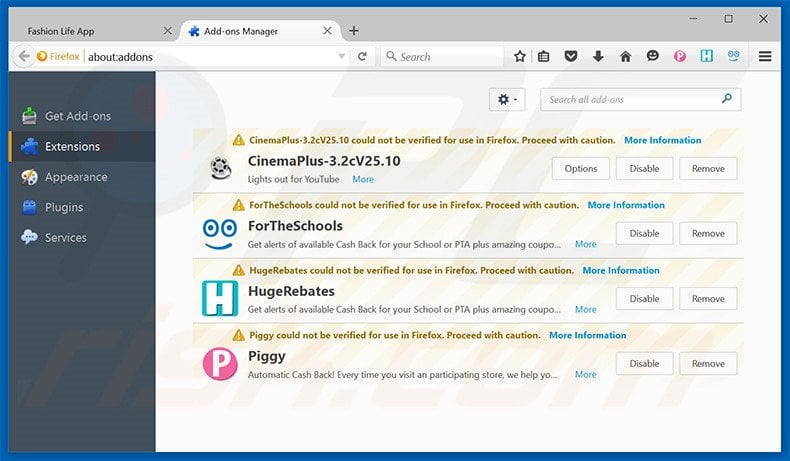Expand the address bar history dropdown arrow
Viewport: 790px width, 461px height.
[342, 56]
